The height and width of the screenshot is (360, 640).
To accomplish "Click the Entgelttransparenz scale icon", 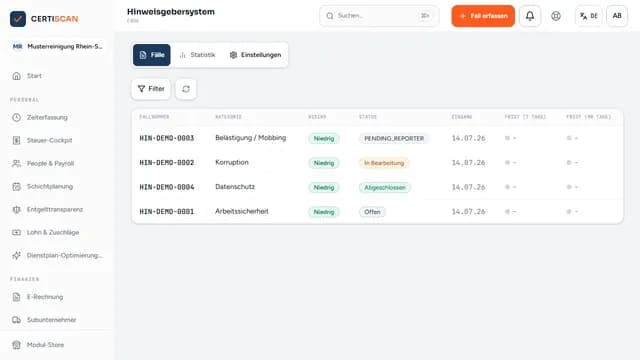I will pos(16,209).
